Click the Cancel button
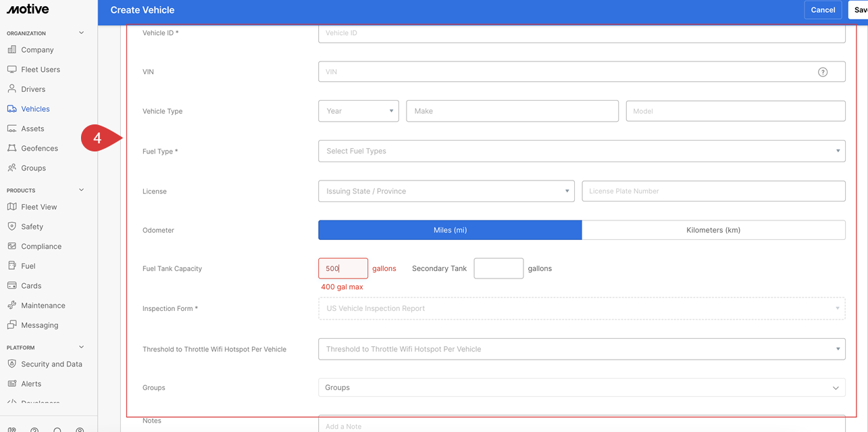868x432 pixels. click(823, 10)
